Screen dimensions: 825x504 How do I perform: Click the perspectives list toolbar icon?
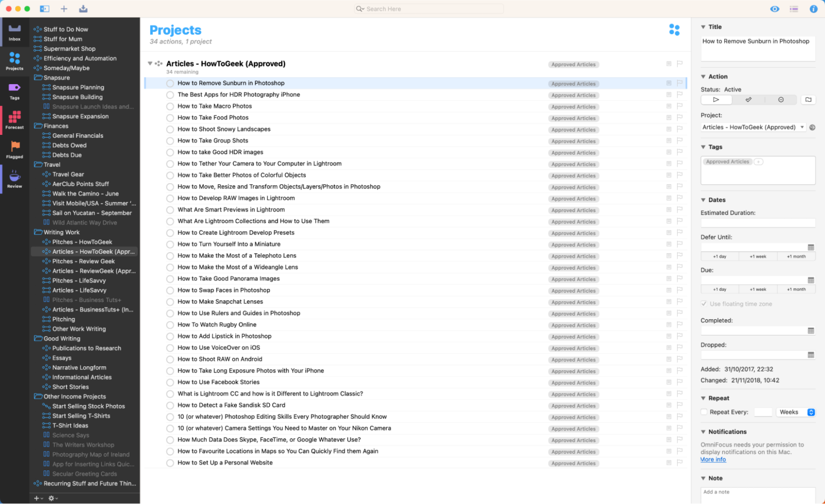pyautogui.click(x=794, y=9)
